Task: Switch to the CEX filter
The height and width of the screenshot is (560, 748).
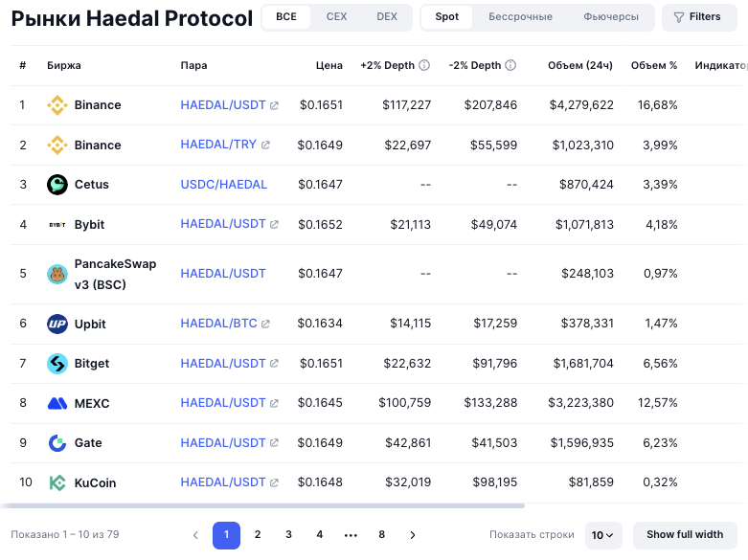Action: 336,17
